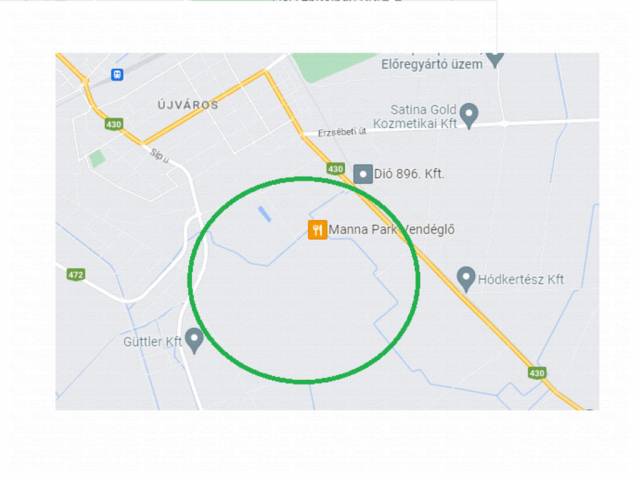640x480 pixels.
Task: Click the Síp u. street label
Action: tap(159, 156)
